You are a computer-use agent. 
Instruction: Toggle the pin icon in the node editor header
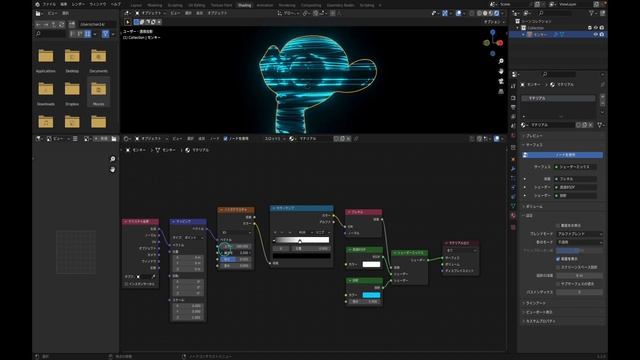[356, 139]
